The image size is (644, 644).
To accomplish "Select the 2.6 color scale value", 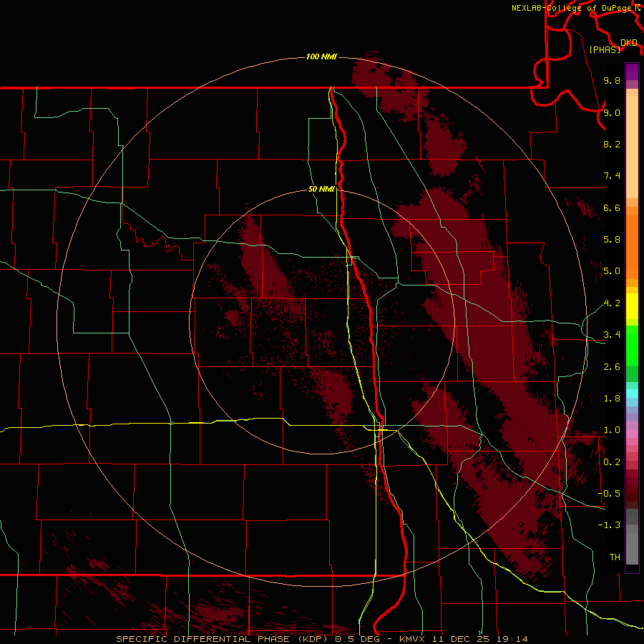I will click(612, 367).
